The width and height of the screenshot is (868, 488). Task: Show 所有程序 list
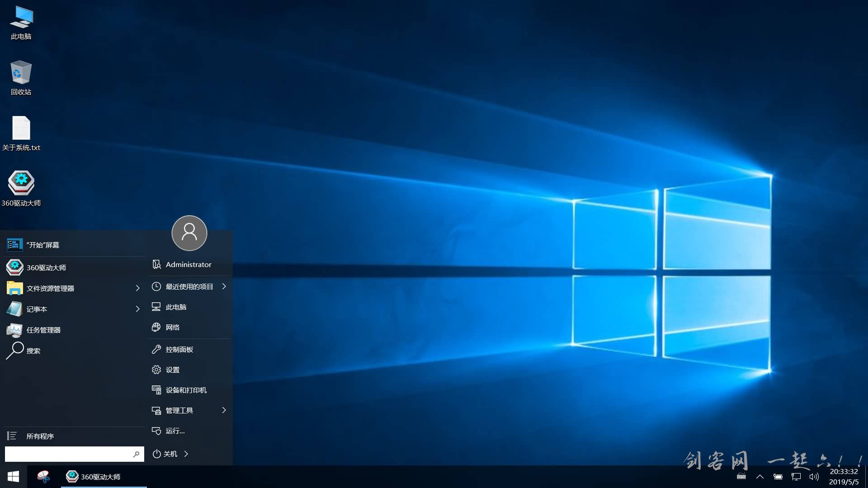pyautogui.click(x=75, y=436)
